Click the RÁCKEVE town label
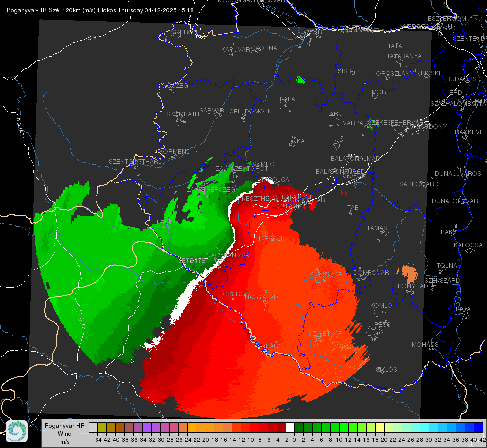Viewport: 487px width, 448px height. tap(469, 132)
